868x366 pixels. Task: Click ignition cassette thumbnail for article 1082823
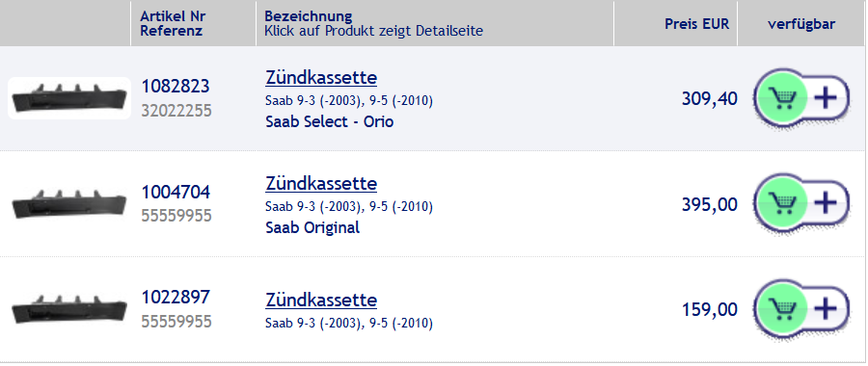[x=69, y=98]
